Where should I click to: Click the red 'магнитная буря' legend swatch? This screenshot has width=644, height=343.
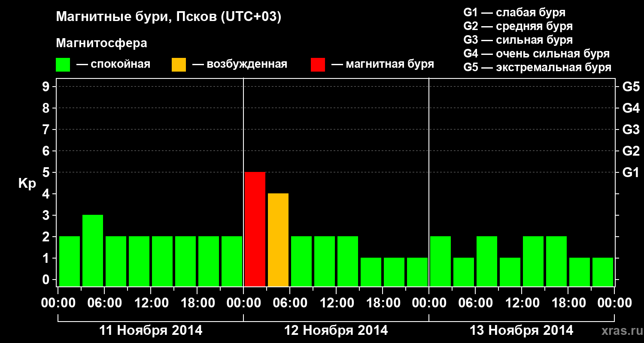(318, 65)
